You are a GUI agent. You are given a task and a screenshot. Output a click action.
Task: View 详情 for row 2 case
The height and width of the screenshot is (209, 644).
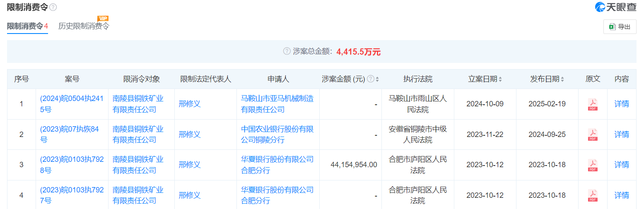(x=622, y=135)
